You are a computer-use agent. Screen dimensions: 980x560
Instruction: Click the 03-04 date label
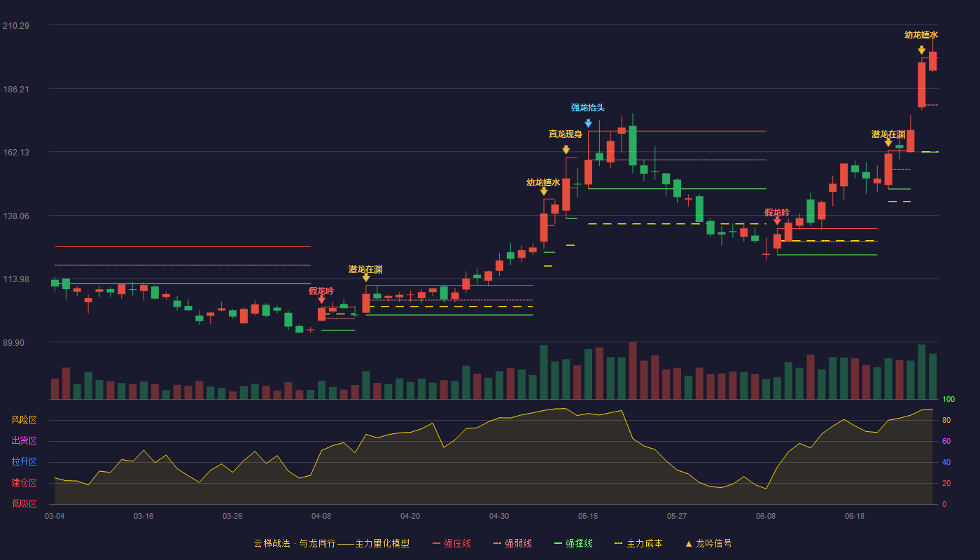[x=55, y=516]
